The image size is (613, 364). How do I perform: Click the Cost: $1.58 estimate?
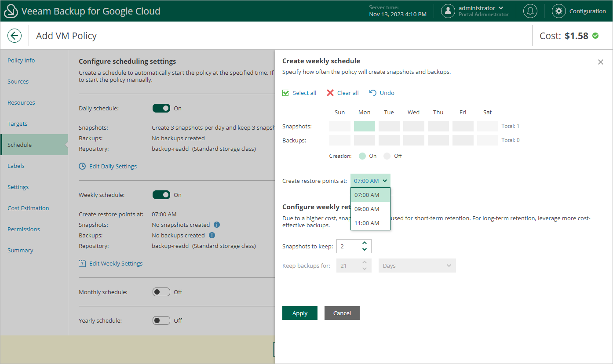click(564, 36)
